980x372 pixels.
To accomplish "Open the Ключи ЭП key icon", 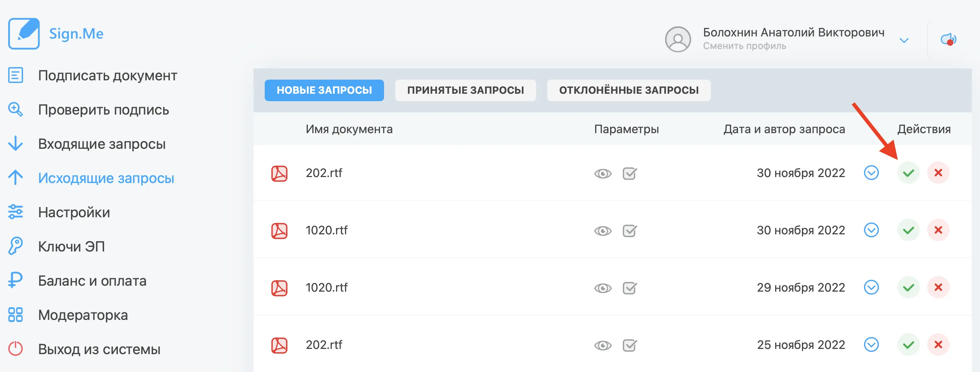I will tap(16, 246).
